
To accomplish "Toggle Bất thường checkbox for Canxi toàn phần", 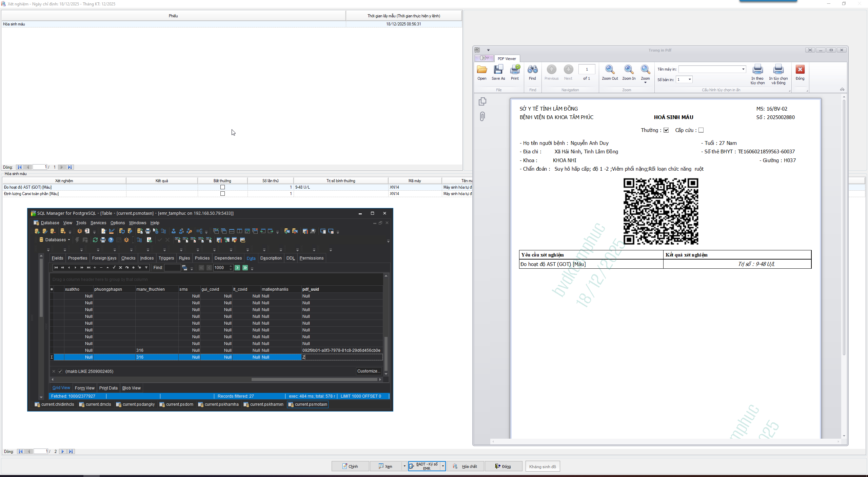I will pyautogui.click(x=222, y=194).
